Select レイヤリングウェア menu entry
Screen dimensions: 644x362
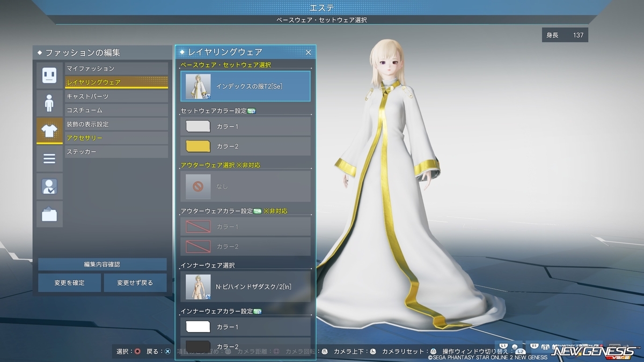(116, 83)
